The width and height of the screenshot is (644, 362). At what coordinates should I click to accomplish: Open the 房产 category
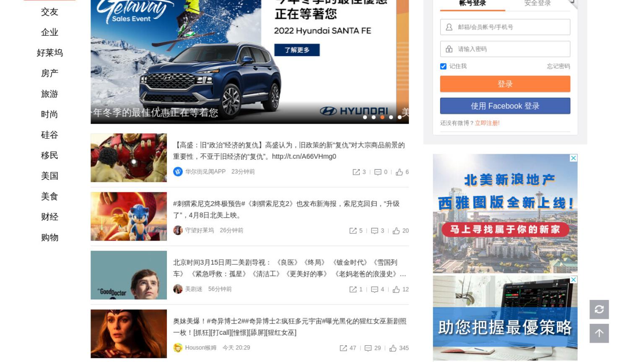coord(49,73)
